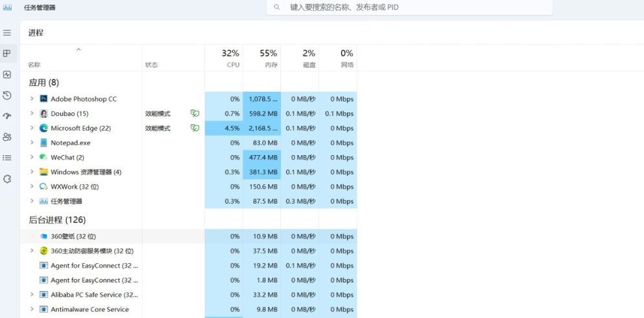Screen dimensions: 644x318
Task: Click the 360主动防御服务模块 icon
Action: [x=43, y=251]
